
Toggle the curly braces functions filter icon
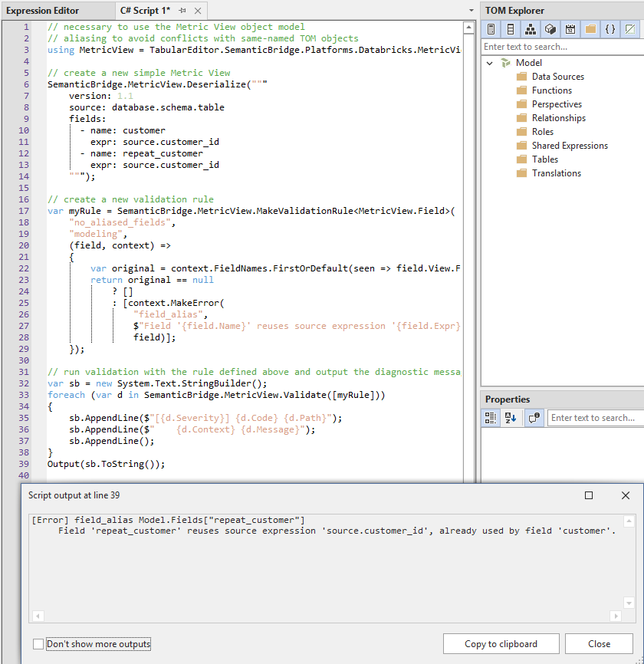click(x=610, y=29)
